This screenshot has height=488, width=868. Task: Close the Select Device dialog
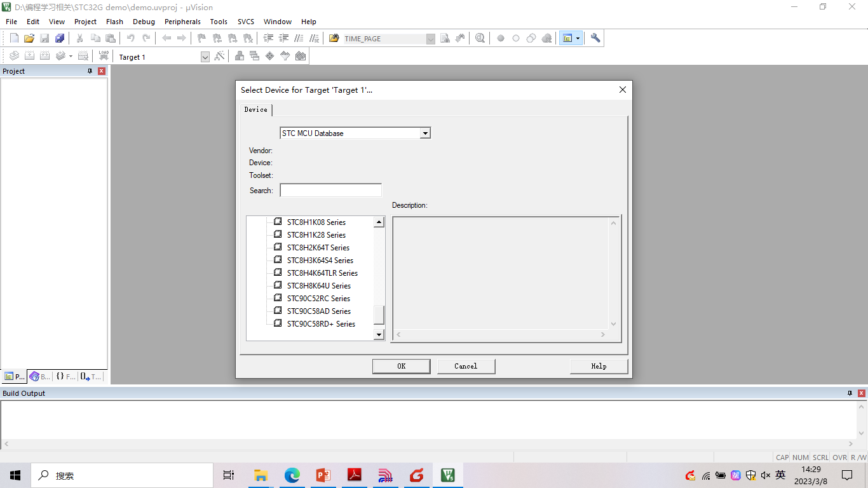[623, 90]
